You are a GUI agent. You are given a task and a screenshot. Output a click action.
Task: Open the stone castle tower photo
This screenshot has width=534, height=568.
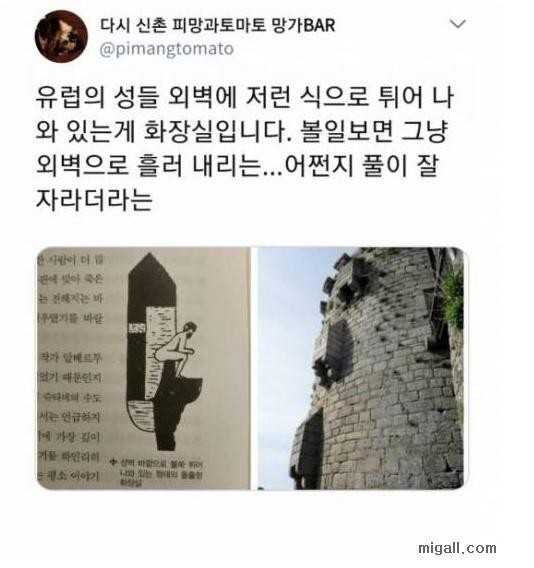361,368
